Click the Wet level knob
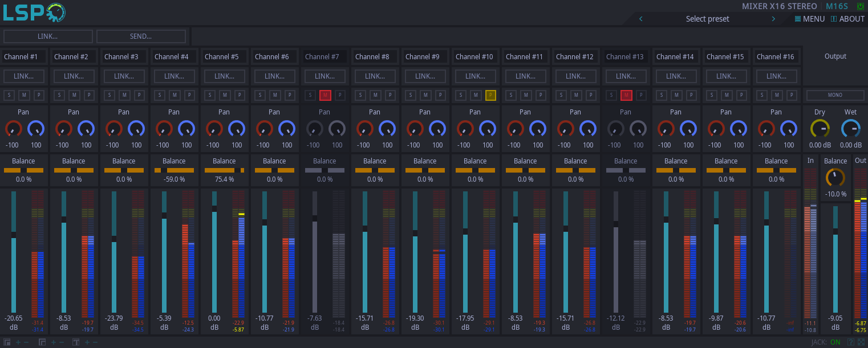The height and width of the screenshot is (348, 868). tap(850, 129)
